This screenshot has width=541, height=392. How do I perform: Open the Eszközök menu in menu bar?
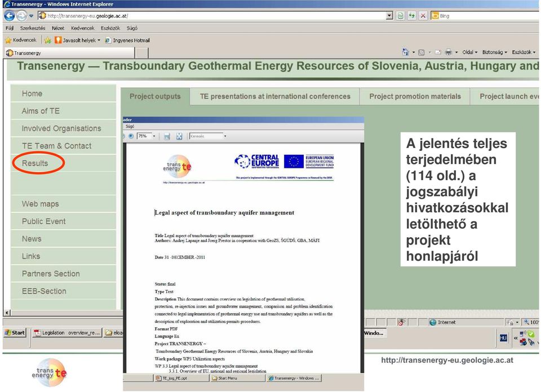110,28
